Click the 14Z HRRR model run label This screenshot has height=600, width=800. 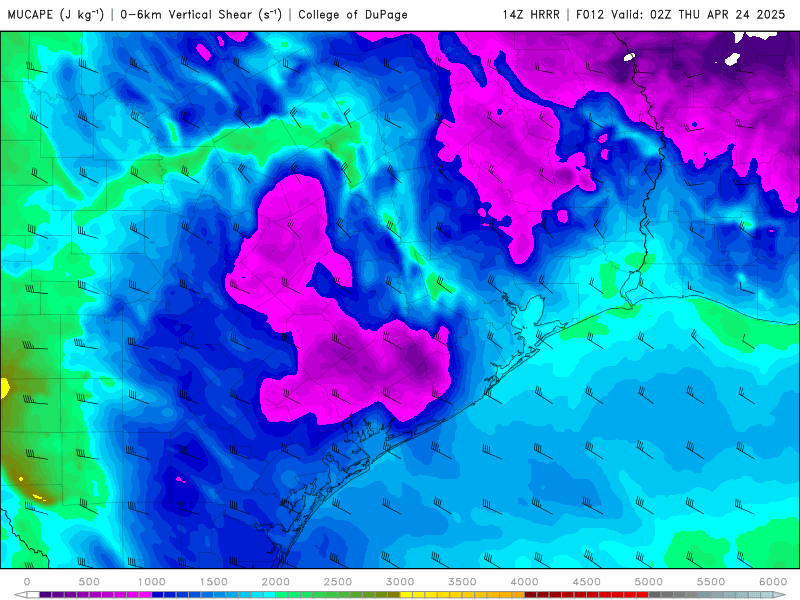531,14
